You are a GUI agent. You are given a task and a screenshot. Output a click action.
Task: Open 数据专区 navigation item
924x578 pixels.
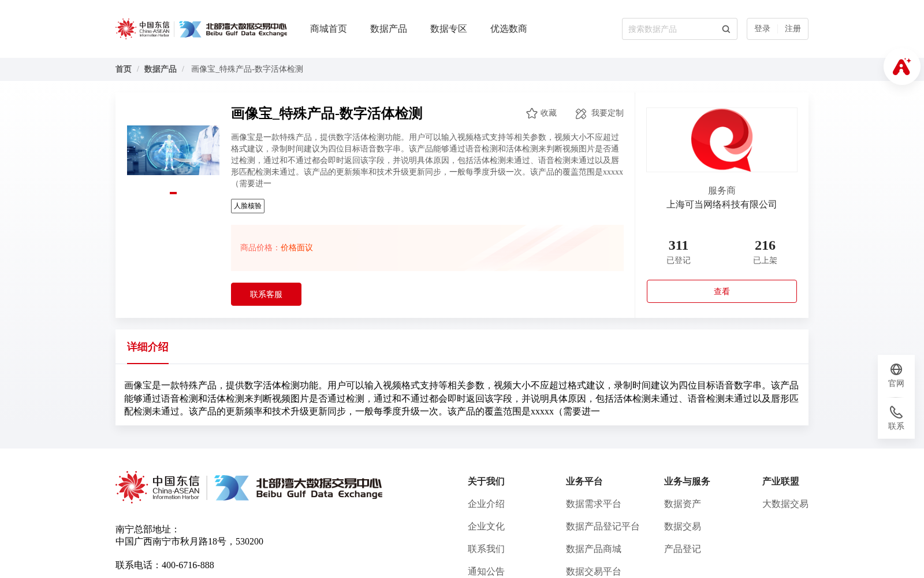click(x=449, y=29)
